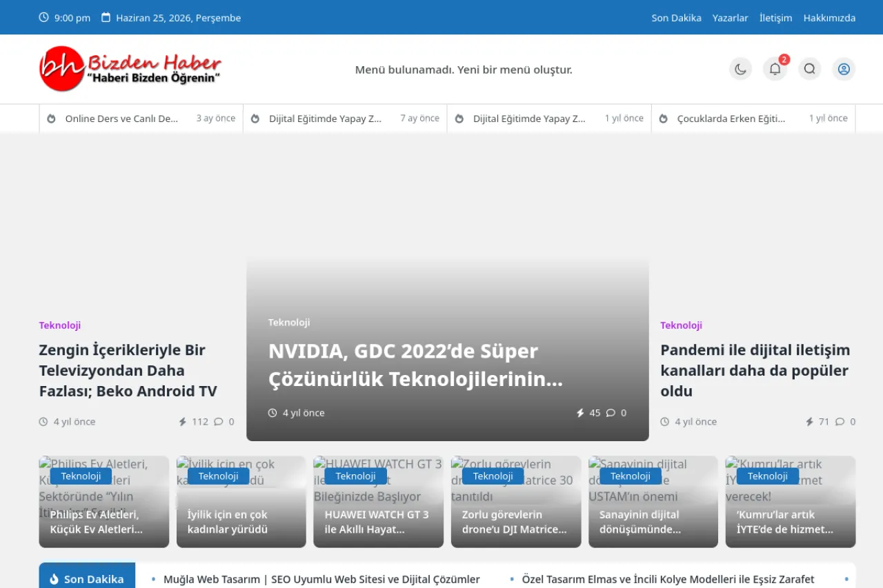Toggle dark mode moon icon
883x588 pixels.
[x=740, y=69]
